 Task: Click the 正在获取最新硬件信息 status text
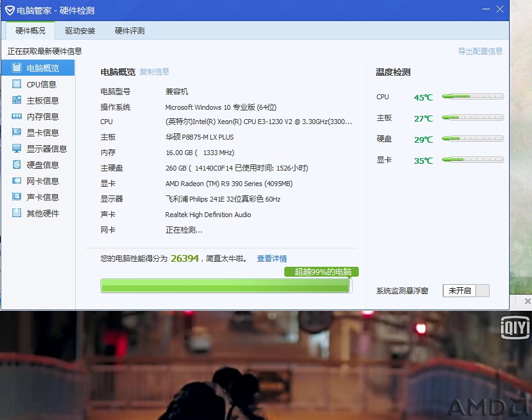tap(45, 51)
